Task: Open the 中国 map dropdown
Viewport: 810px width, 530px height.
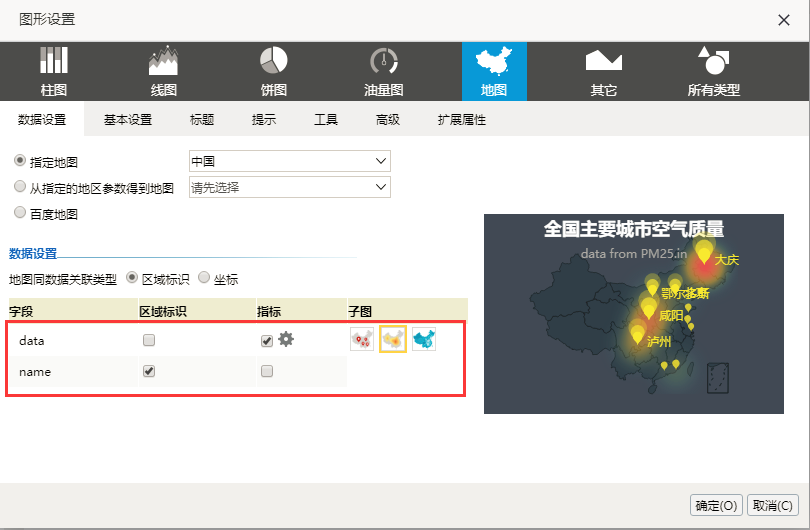Action: 290,161
